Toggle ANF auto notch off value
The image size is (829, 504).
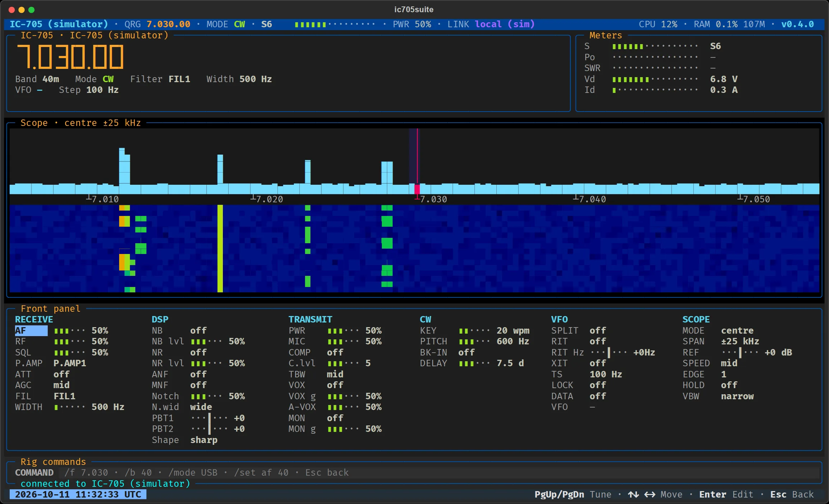198,374
